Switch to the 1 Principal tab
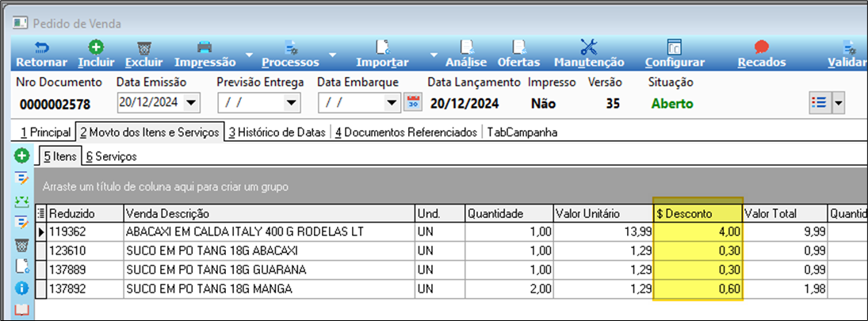The image size is (868, 321). point(46,133)
